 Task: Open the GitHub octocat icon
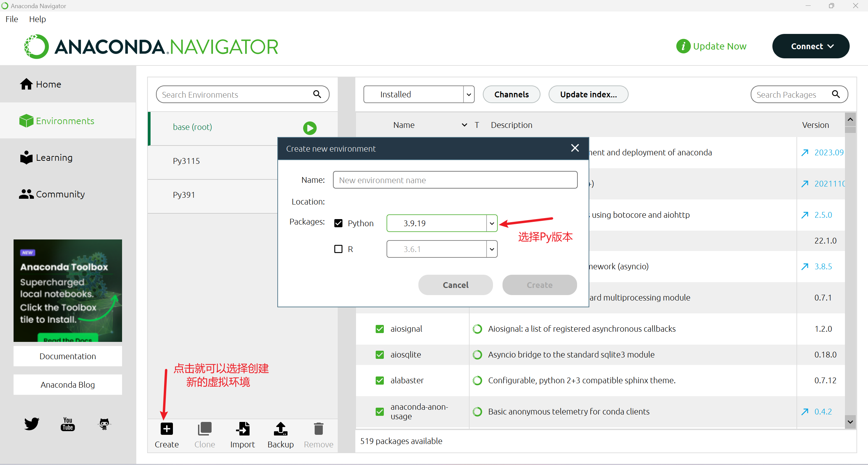(x=104, y=424)
